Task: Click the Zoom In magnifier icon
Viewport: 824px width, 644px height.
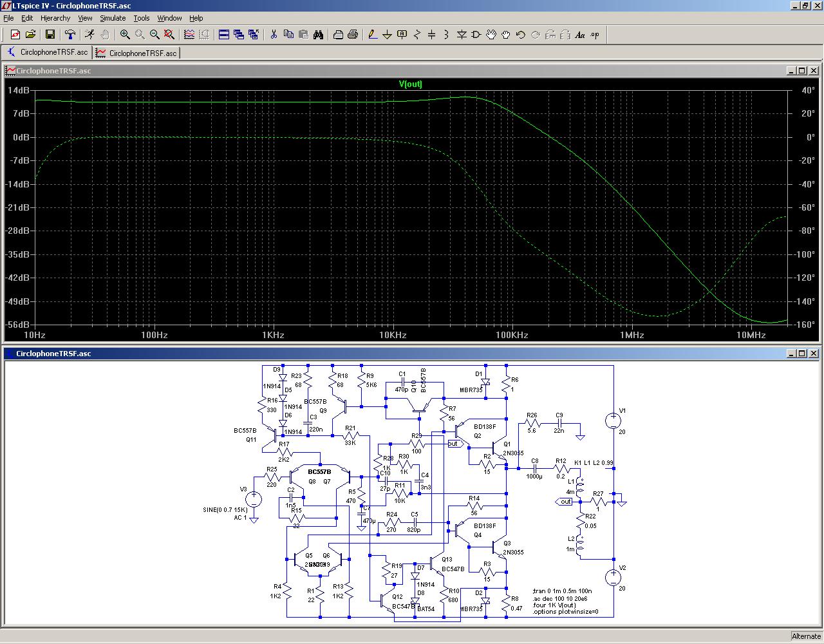Action: coord(125,35)
